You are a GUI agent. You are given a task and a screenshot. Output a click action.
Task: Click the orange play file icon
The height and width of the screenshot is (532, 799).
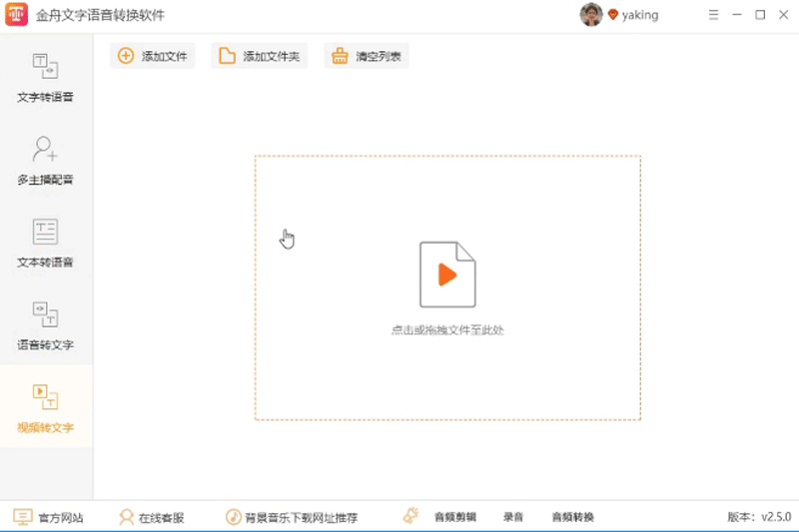447,274
